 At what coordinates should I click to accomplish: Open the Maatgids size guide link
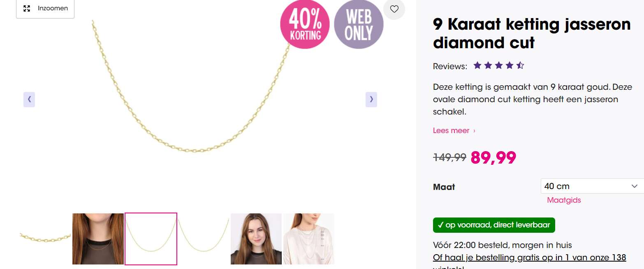pyautogui.click(x=564, y=200)
